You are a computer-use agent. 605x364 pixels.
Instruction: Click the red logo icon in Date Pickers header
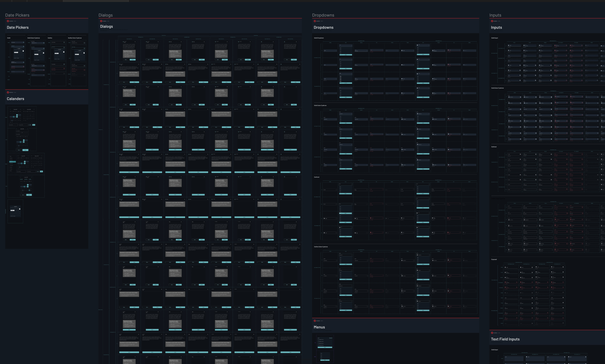click(x=8, y=21)
